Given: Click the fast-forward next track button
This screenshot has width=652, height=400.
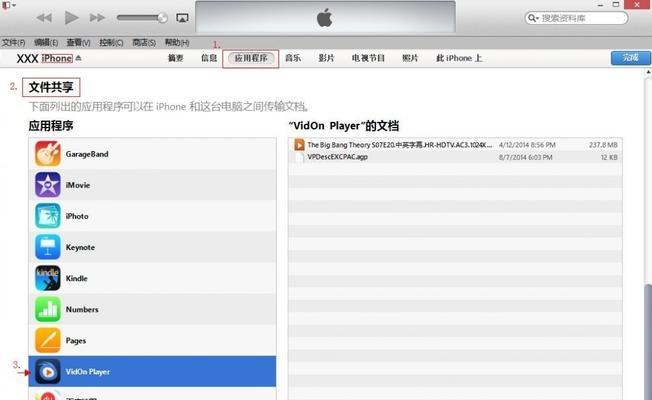Looking at the screenshot, I should (97, 18).
